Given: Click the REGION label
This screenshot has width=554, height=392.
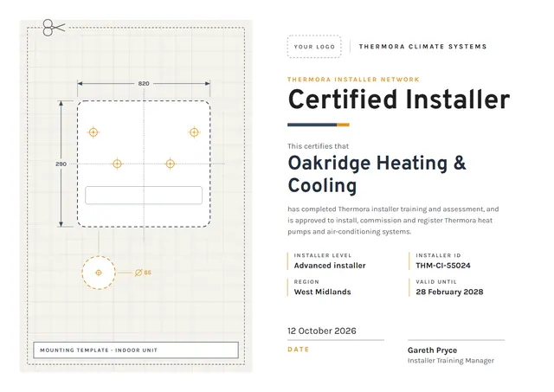Looking at the screenshot, I should point(306,282).
